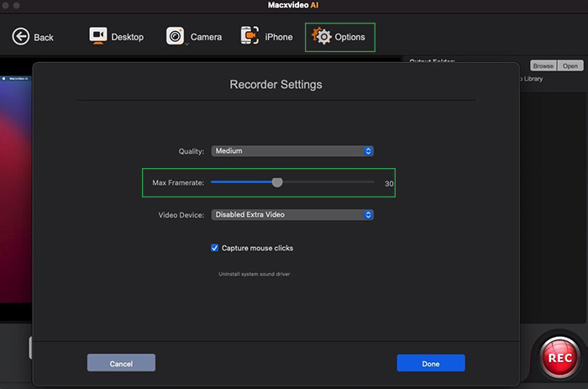
Task: Click the Cancel button
Action: click(121, 363)
